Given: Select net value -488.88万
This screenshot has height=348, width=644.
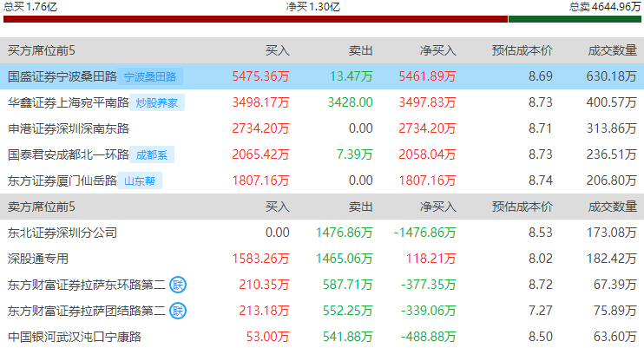Looking at the screenshot, I should pyautogui.click(x=429, y=337).
